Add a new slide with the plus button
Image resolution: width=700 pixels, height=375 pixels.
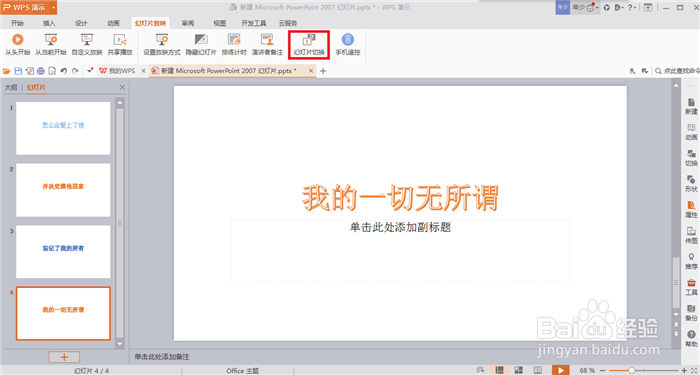[64, 357]
